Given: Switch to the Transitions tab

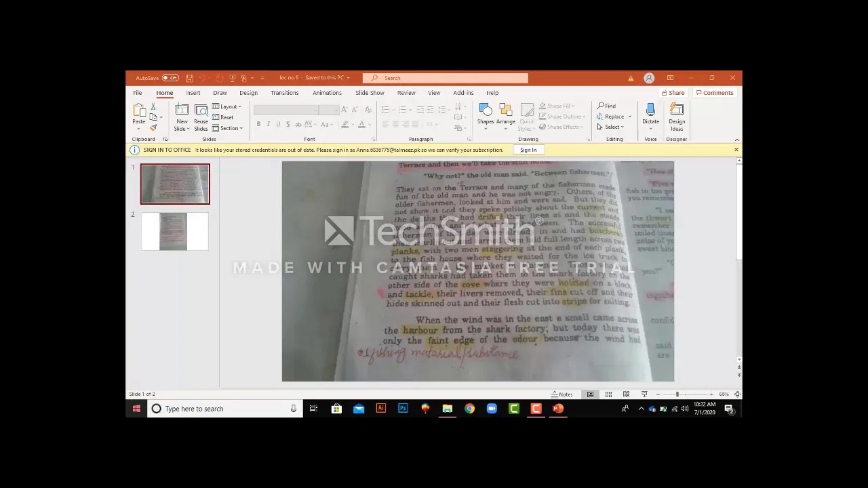Looking at the screenshot, I should pos(284,93).
